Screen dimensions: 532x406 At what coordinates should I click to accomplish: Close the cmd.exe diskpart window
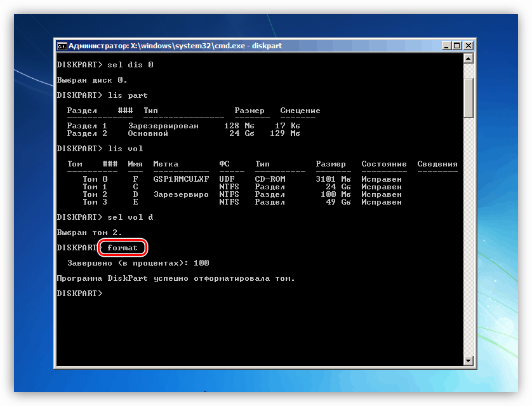(x=469, y=46)
